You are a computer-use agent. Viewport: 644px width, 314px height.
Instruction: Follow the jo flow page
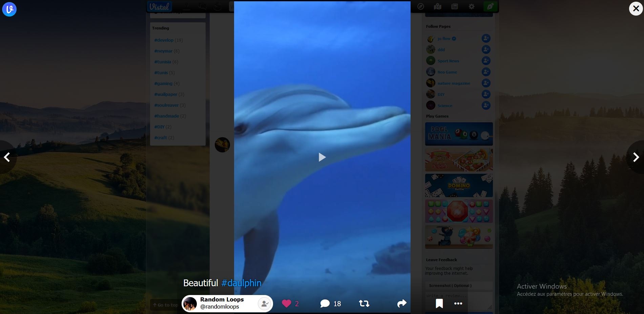click(486, 38)
